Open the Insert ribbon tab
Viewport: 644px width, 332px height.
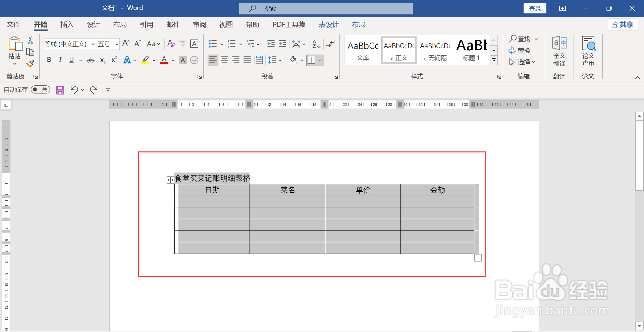(x=67, y=24)
